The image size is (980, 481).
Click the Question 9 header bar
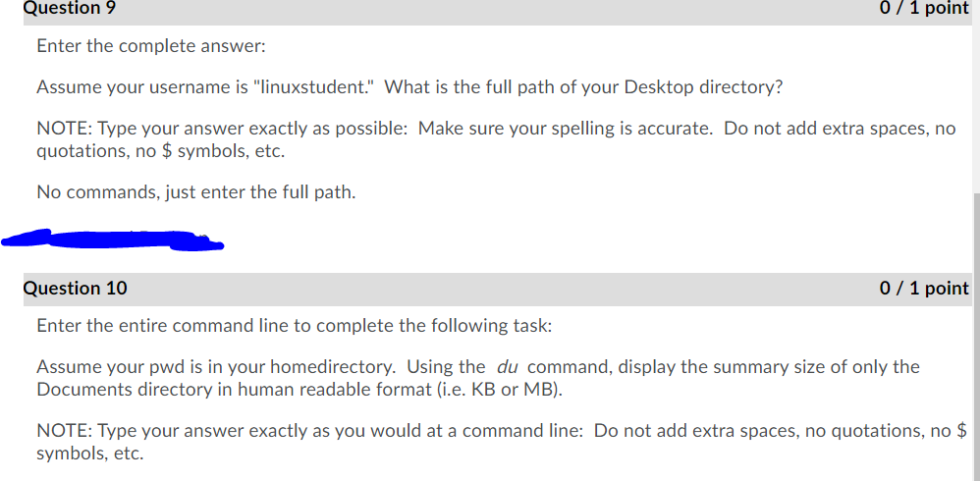(496, 11)
